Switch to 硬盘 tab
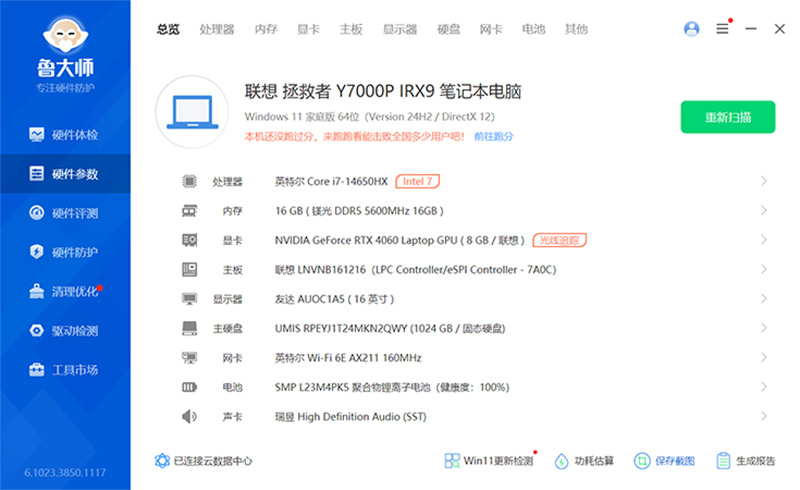 (448, 30)
